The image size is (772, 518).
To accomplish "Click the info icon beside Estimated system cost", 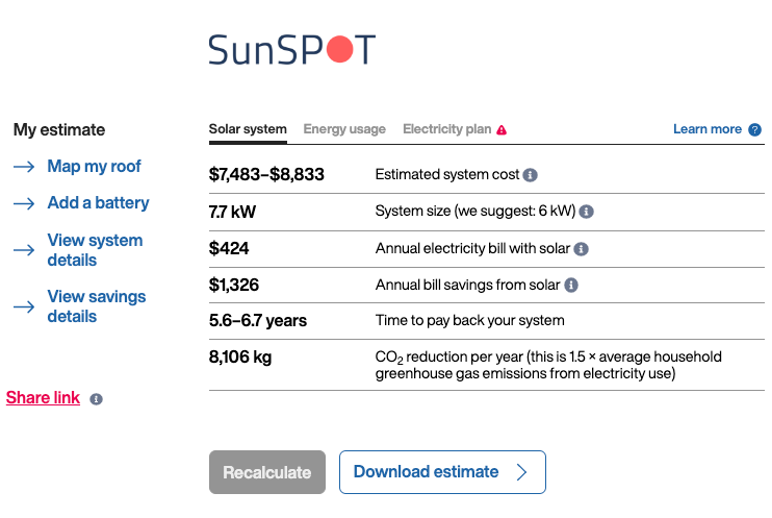I will tap(530, 175).
